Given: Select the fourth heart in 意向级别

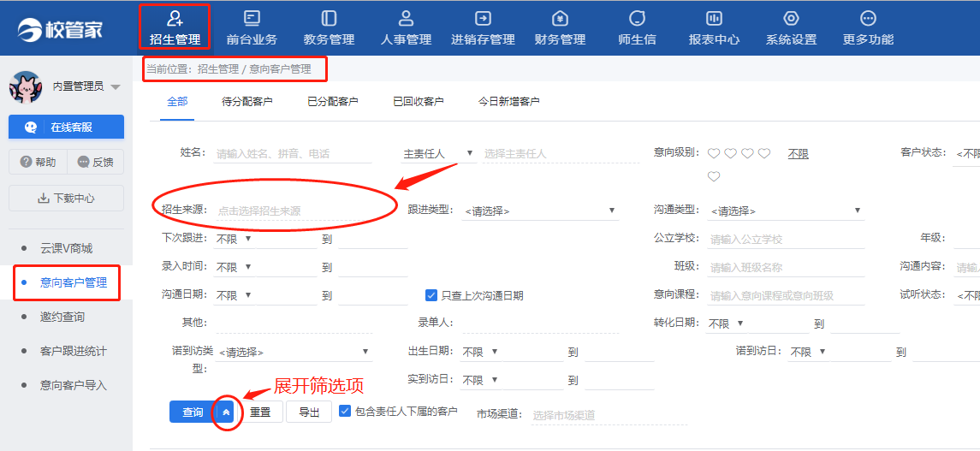Looking at the screenshot, I should click(764, 154).
